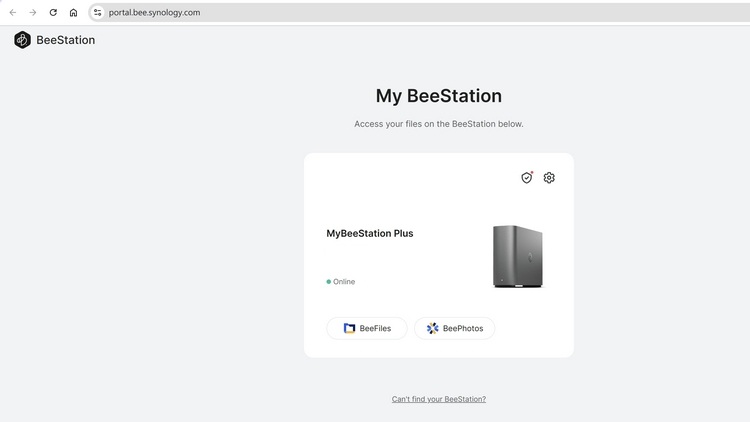Click the BeeStation hexagon logo
750x422 pixels.
pyautogui.click(x=22, y=40)
